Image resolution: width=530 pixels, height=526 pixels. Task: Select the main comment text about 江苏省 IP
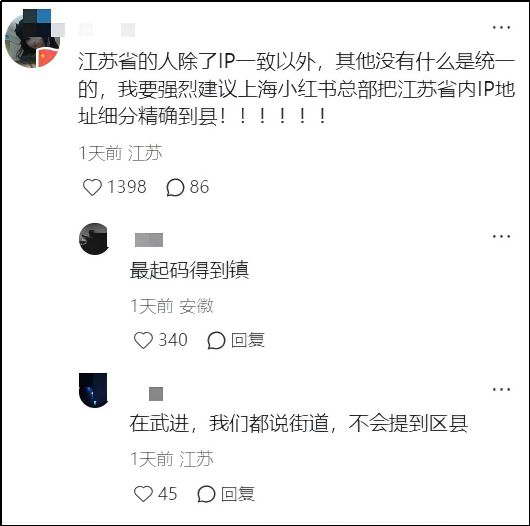coord(296,89)
